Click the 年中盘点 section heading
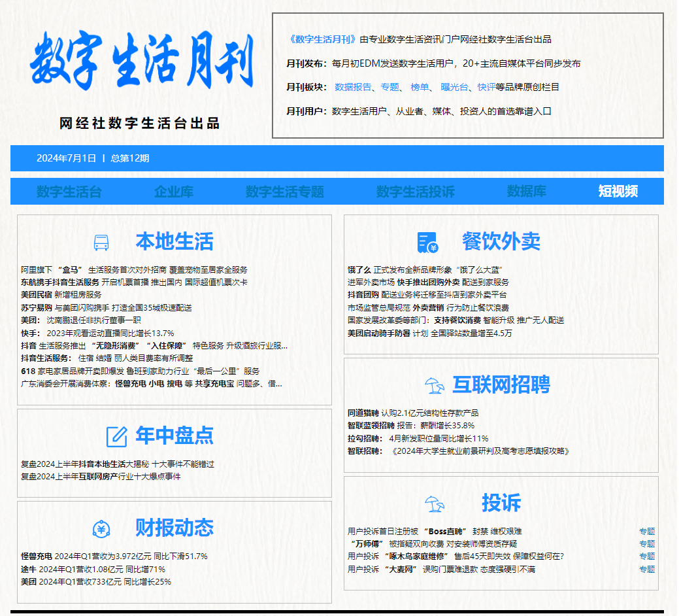 pos(174,436)
